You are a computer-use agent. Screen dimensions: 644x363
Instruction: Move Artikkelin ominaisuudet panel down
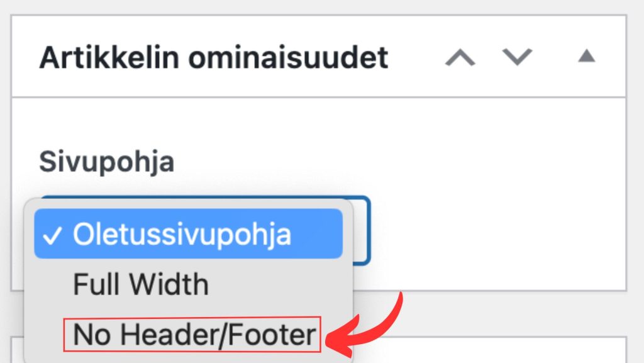(517, 58)
